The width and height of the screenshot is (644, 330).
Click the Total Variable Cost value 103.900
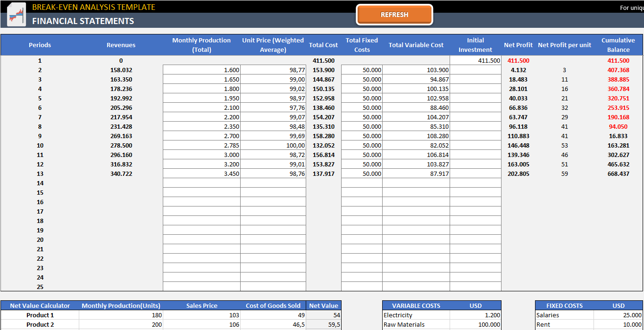tap(416, 70)
